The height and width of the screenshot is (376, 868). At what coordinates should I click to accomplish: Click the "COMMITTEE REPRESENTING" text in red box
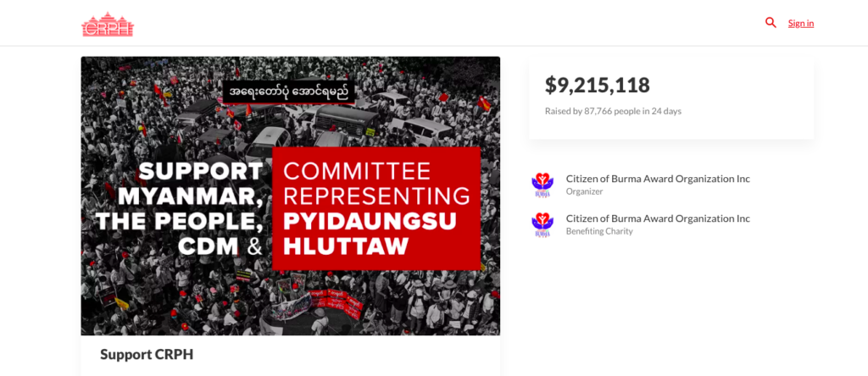pyautogui.click(x=376, y=184)
